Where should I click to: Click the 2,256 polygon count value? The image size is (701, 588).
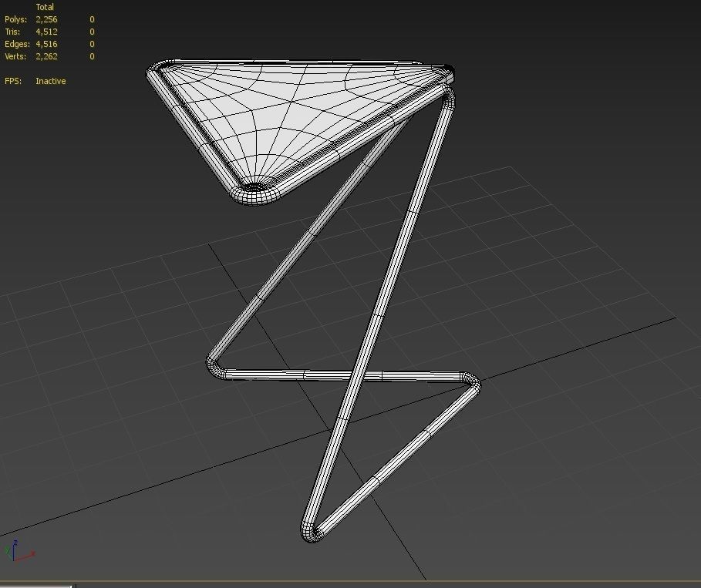[x=46, y=20]
